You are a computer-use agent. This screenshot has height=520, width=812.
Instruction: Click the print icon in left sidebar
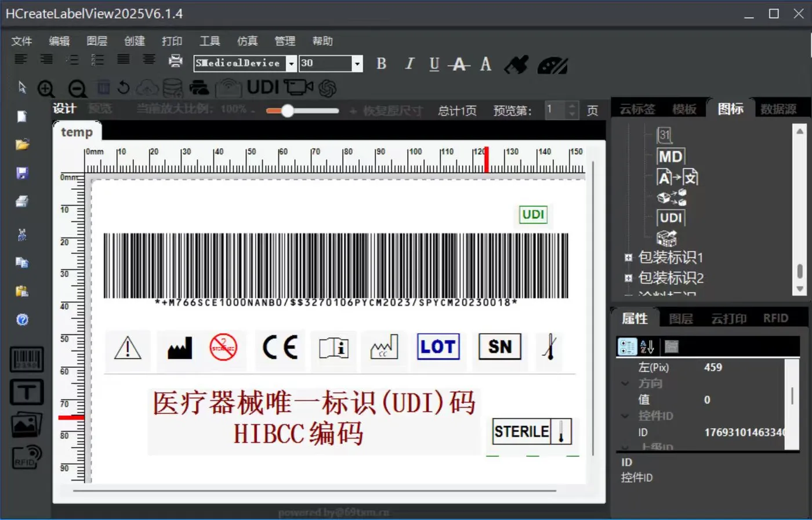tap(22, 201)
